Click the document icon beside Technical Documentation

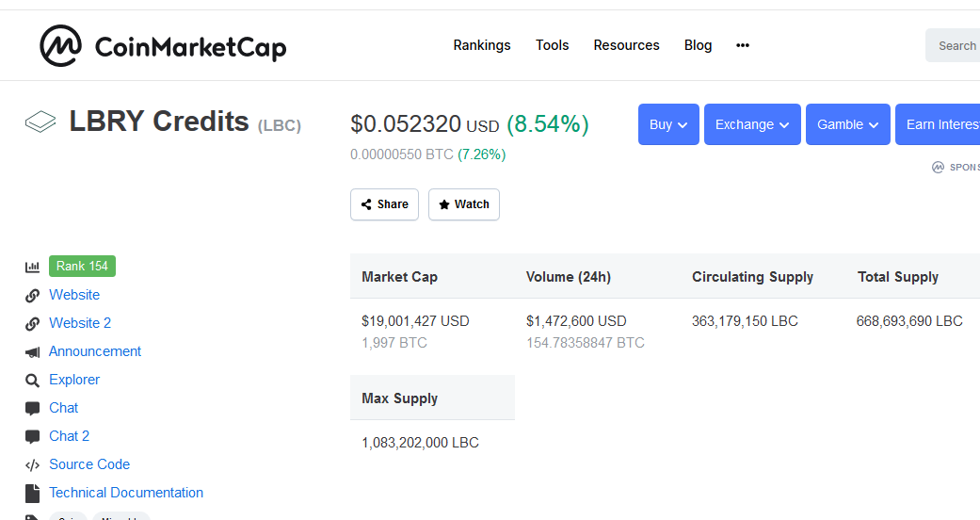point(33,493)
